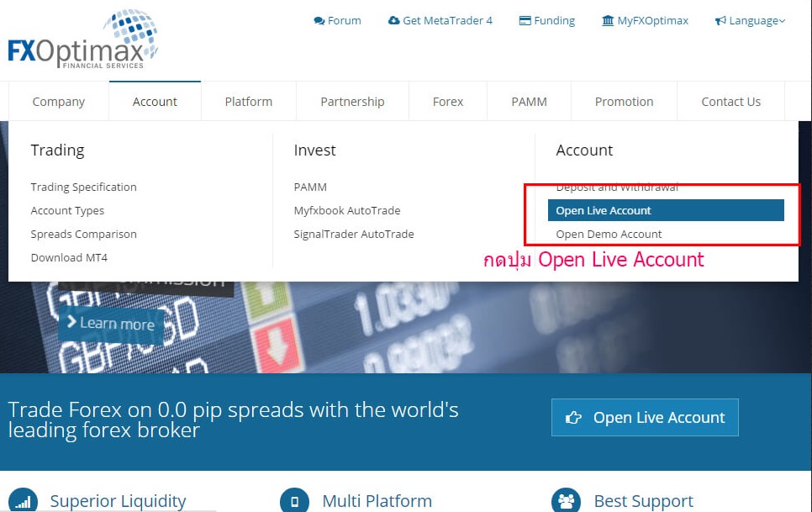Screen dimensions: 812x512
Task: Click the Superior Liquidity bar chart icon
Action: 23,501
